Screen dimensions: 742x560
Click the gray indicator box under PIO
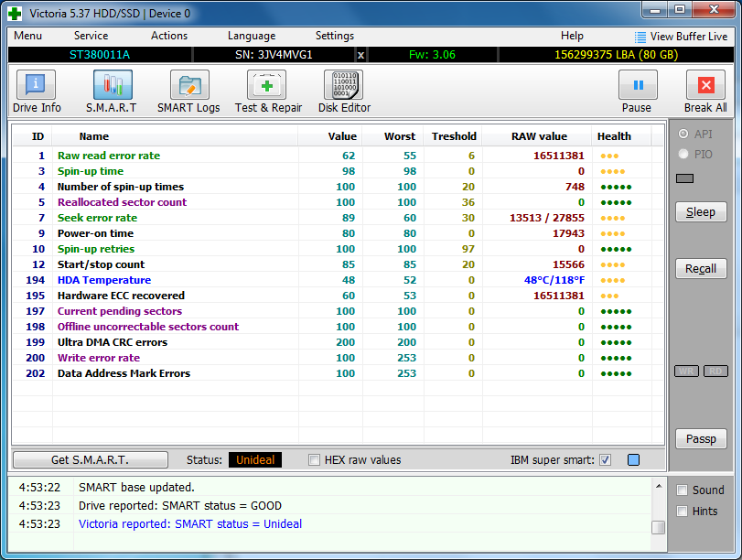(684, 178)
